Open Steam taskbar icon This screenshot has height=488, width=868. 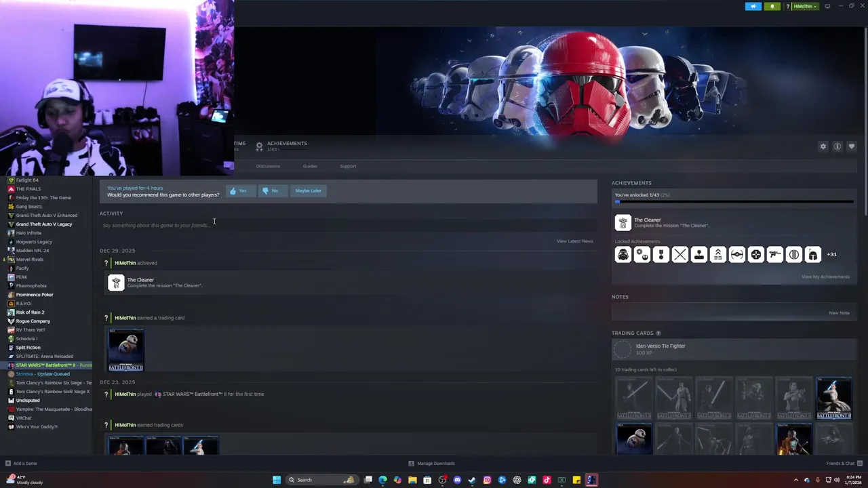(472, 480)
